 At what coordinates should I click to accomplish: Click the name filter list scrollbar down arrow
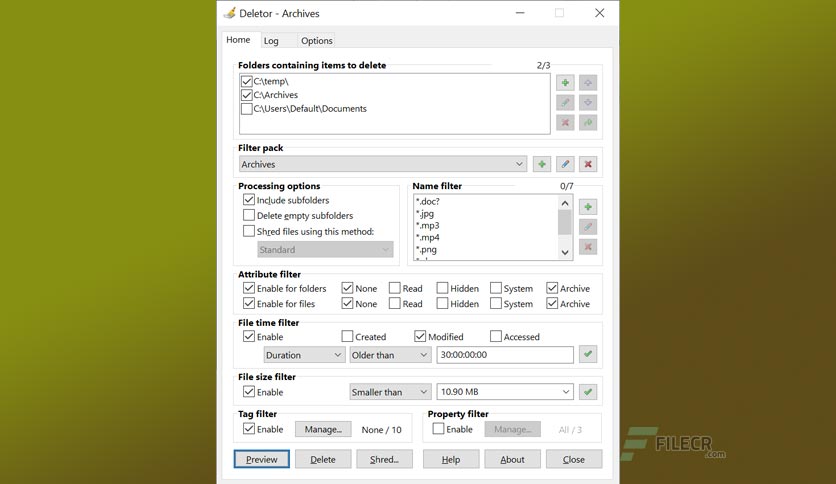tap(565, 253)
